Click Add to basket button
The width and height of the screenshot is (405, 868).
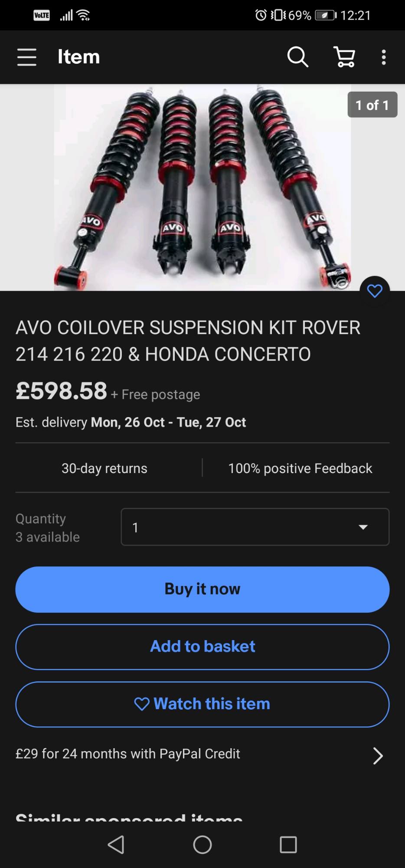202,647
